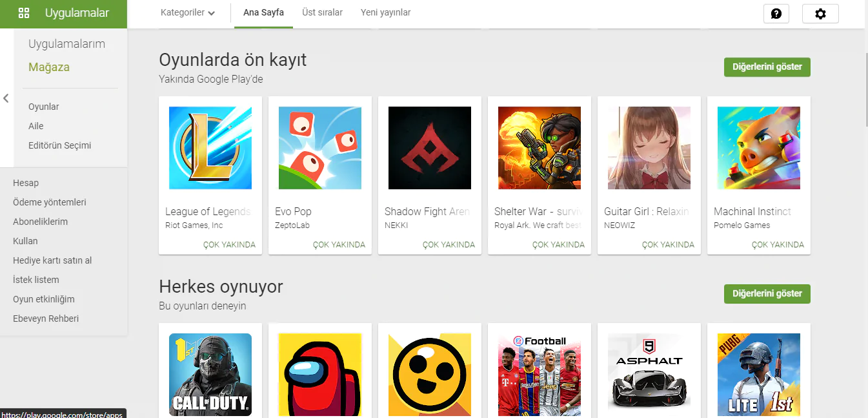Click the Kullan sidebar link
This screenshot has height=418, width=868.
point(25,241)
